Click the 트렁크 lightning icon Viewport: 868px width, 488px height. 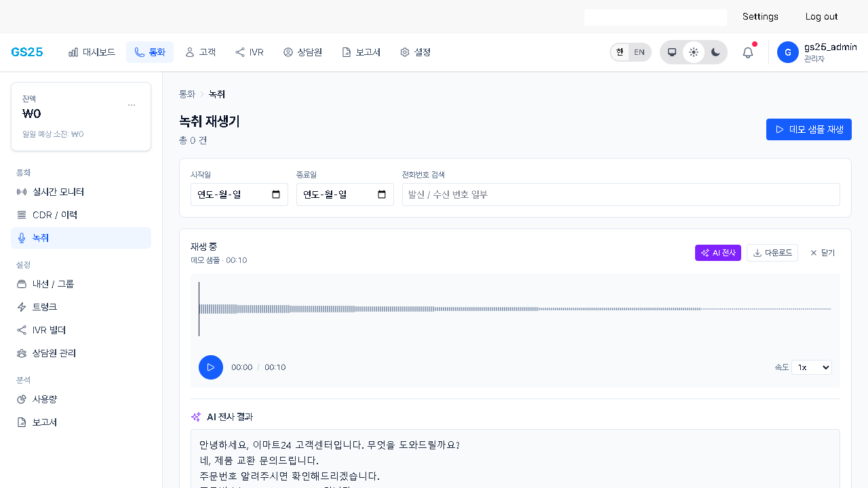coord(22,307)
